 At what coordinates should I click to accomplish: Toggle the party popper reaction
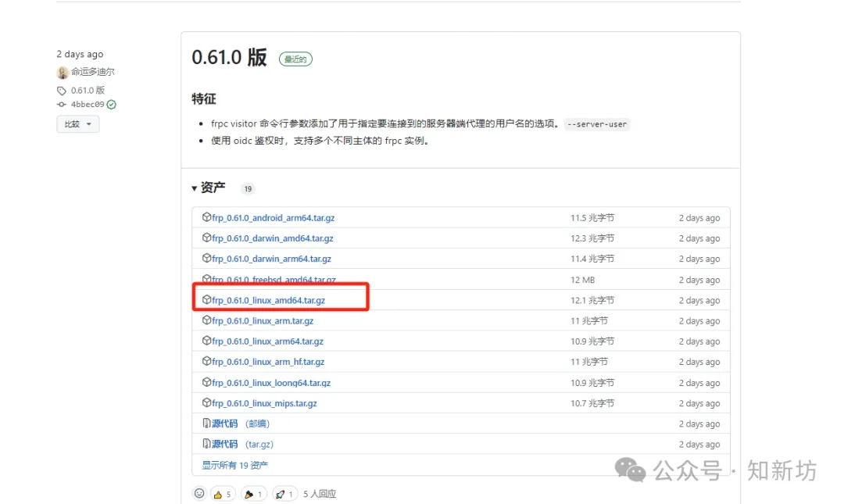tap(253, 494)
